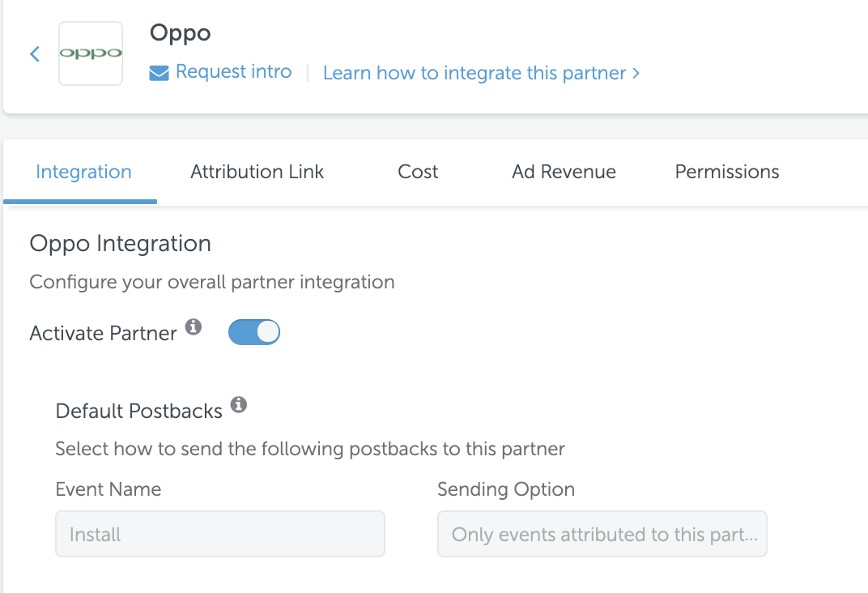This screenshot has height=593, width=868.
Task: Show info tooltip next to Default Postbacks
Action: (239, 405)
